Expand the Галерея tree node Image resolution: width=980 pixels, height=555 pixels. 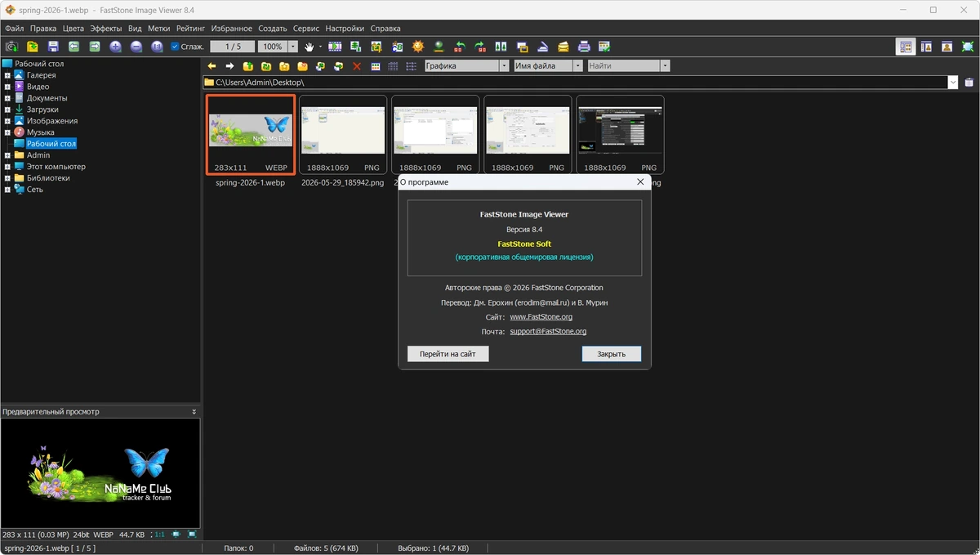(7, 75)
